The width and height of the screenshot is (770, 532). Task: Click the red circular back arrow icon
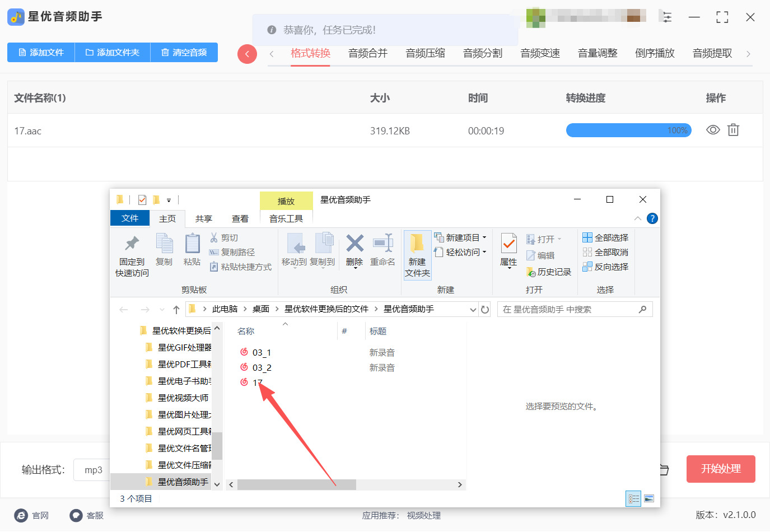pyautogui.click(x=247, y=54)
